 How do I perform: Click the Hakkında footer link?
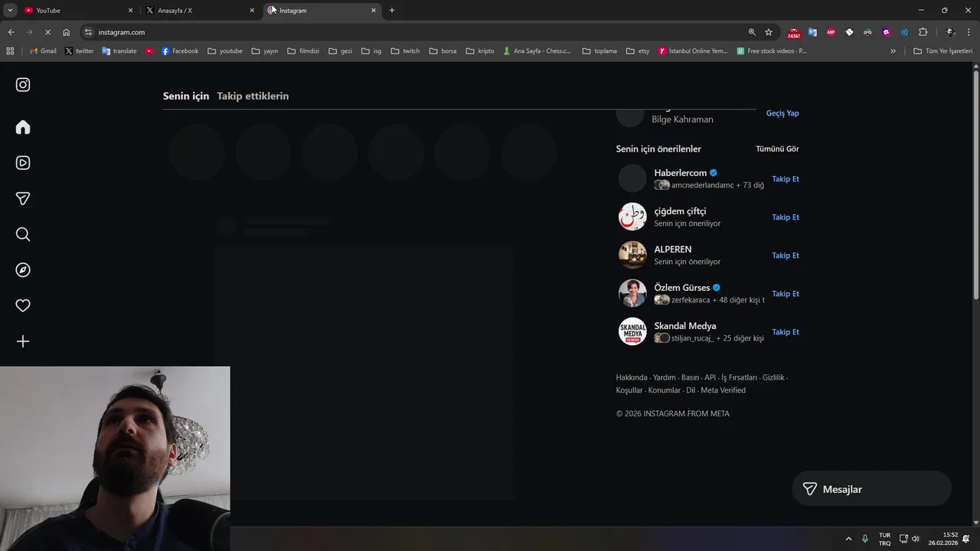(632, 378)
